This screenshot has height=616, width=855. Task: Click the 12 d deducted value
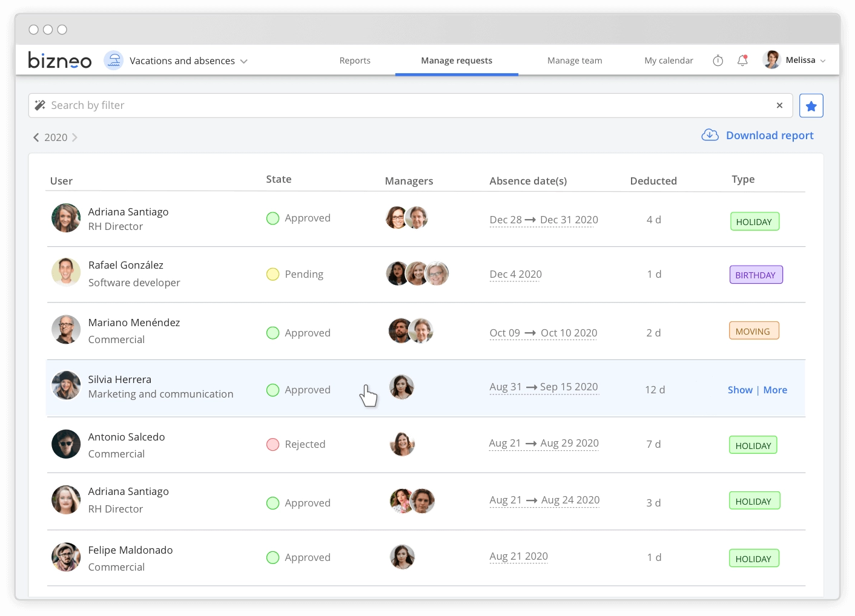pos(655,390)
